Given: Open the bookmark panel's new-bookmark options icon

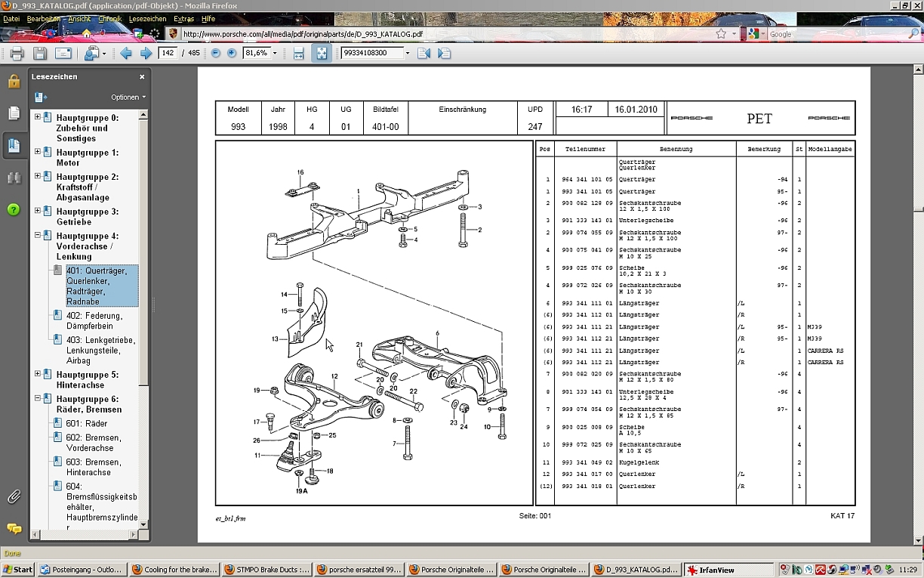Looking at the screenshot, I should 41,97.
